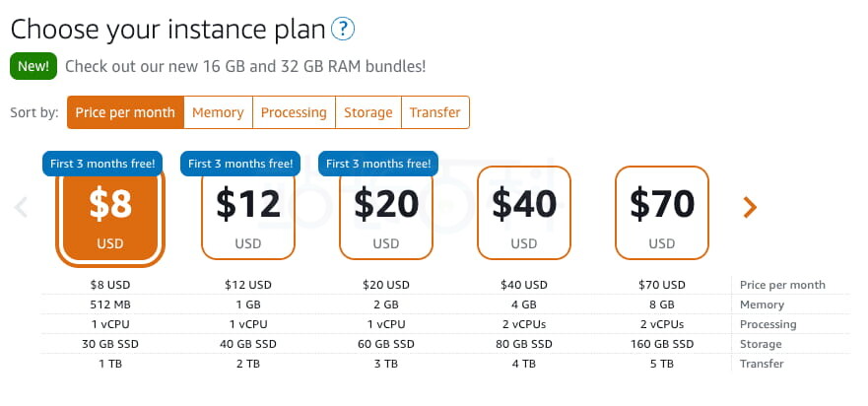Click the greyed-out left plan arrow
The width and height of the screenshot is (868, 406).
click(22, 207)
